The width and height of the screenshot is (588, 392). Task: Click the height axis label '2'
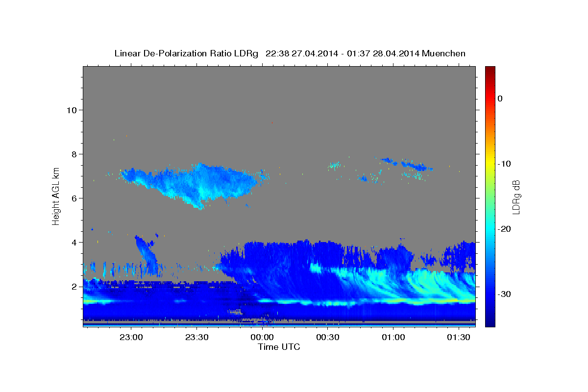pos(74,286)
